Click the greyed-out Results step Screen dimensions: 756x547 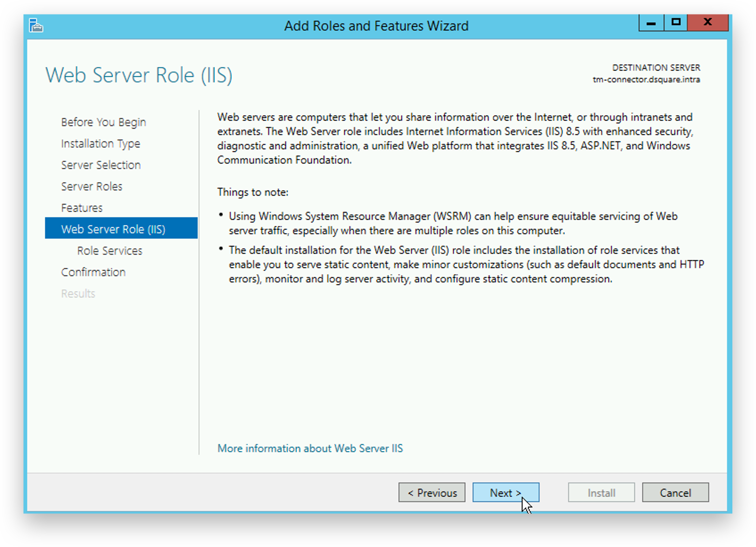(78, 294)
